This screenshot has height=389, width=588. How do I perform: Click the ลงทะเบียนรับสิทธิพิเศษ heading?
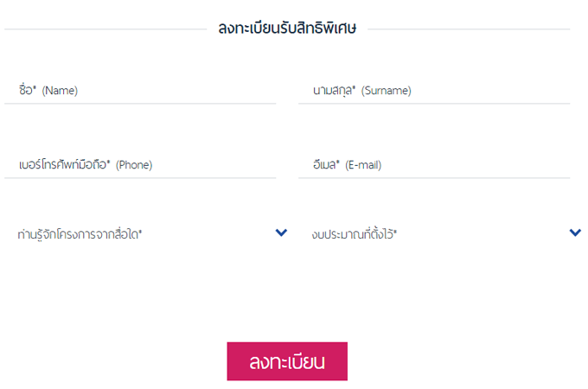[x=294, y=29]
